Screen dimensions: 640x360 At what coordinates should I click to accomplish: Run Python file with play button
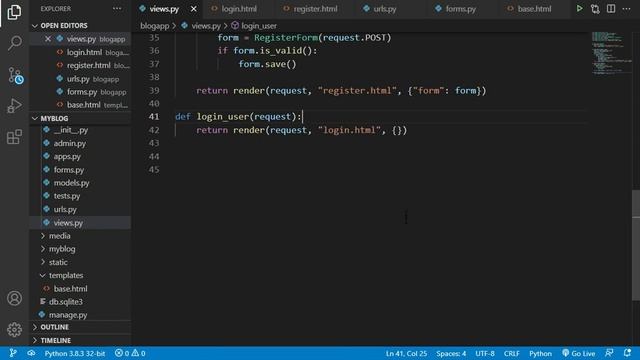(579, 9)
